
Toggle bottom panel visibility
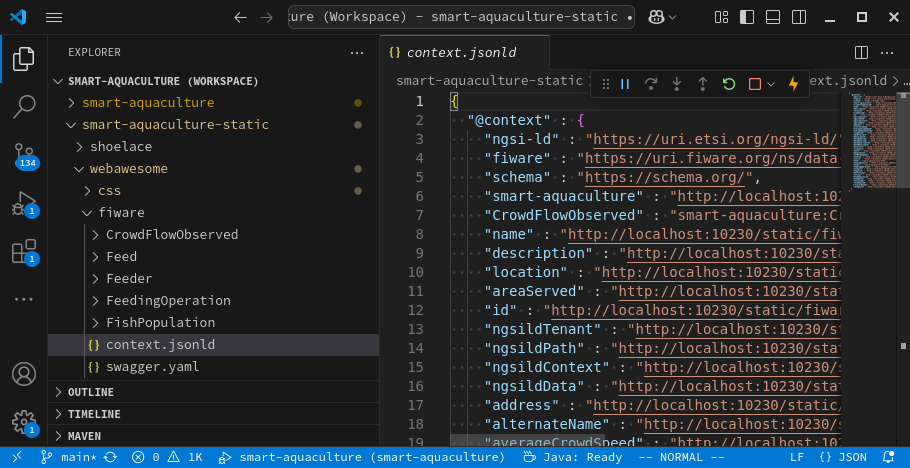click(773, 17)
